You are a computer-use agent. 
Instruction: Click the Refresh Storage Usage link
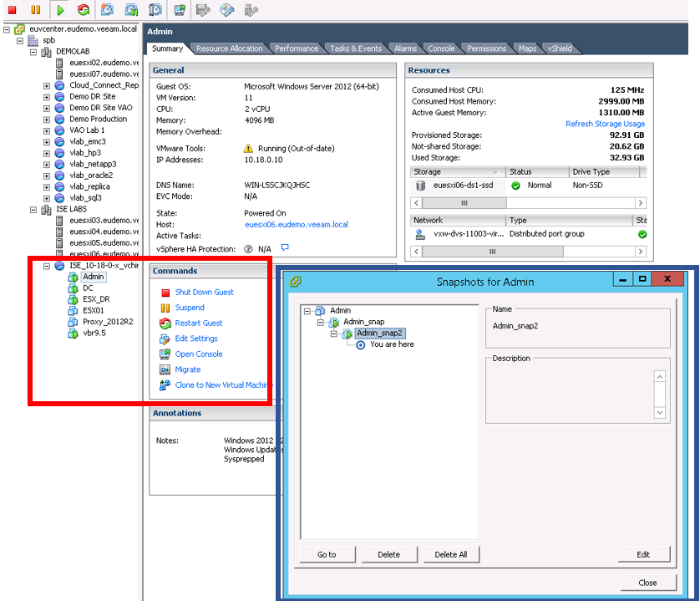coord(605,124)
